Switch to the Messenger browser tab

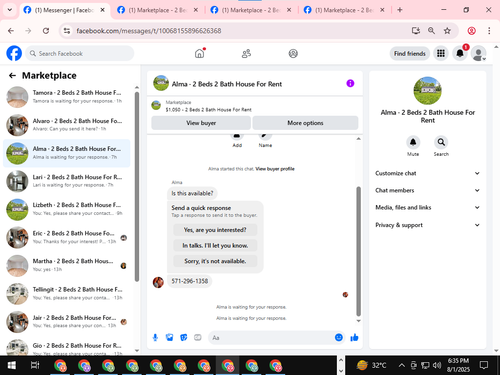[x=65, y=10]
